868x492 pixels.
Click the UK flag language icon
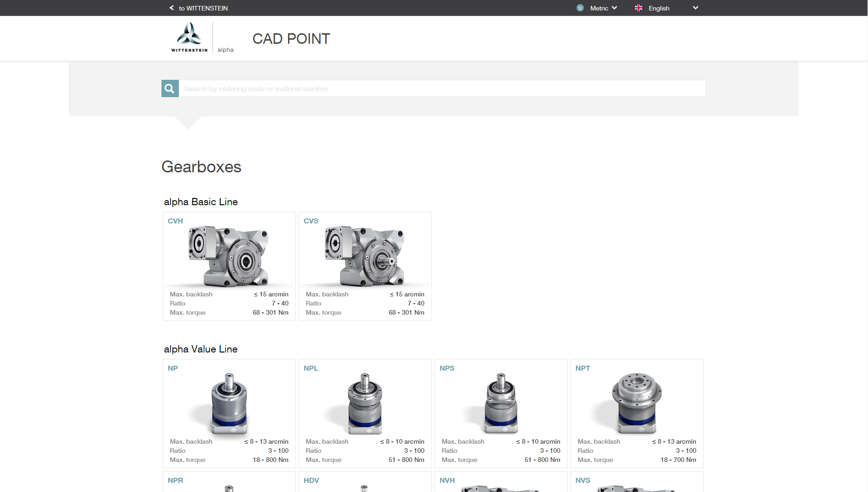[x=639, y=8]
